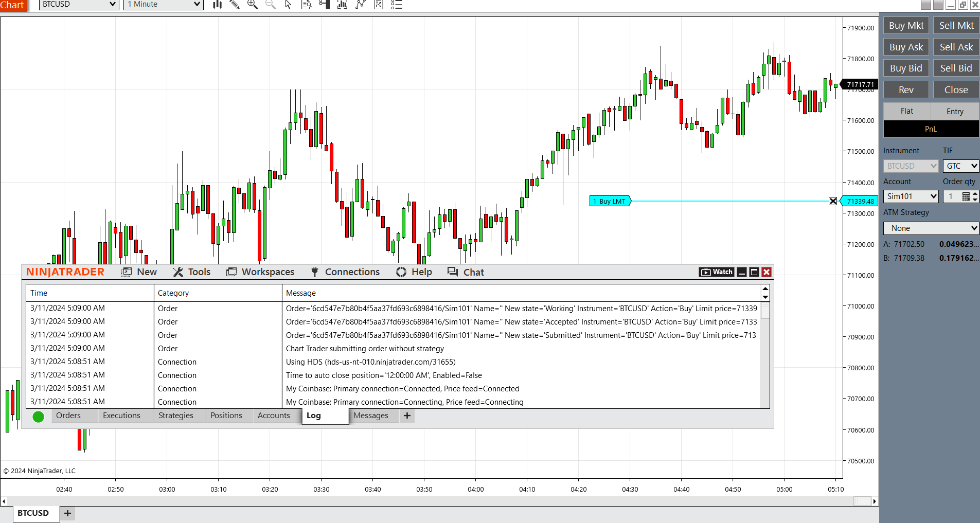Open the bar type candlestick icon in chart toolbar

click(x=218, y=5)
